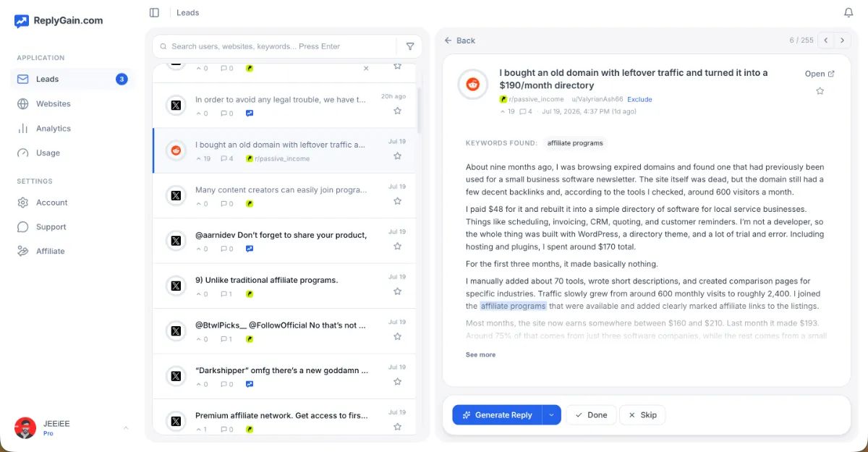The height and width of the screenshot is (452, 868).
Task: Click the blue chat icon on 'In order to avoid' lead
Action: pos(250,113)
